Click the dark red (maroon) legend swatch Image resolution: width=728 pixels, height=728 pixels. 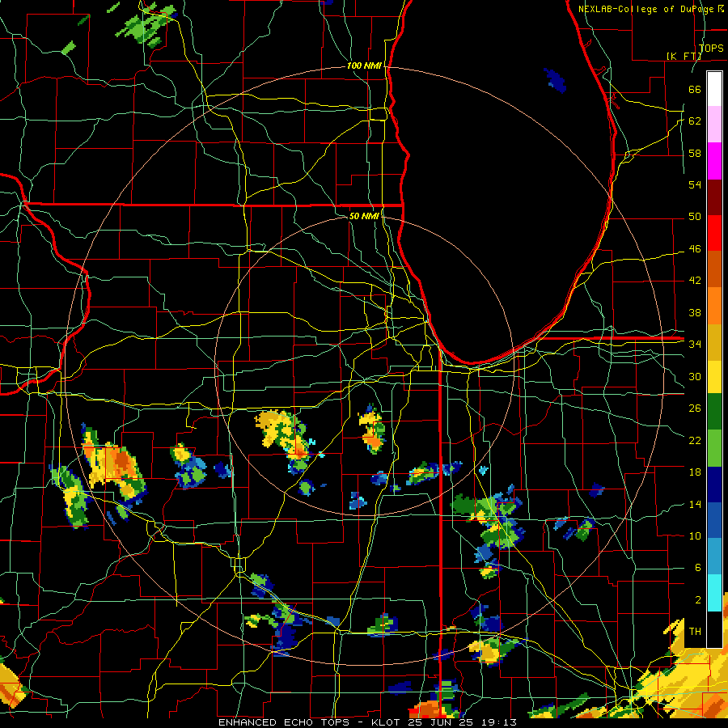[714, 198]
